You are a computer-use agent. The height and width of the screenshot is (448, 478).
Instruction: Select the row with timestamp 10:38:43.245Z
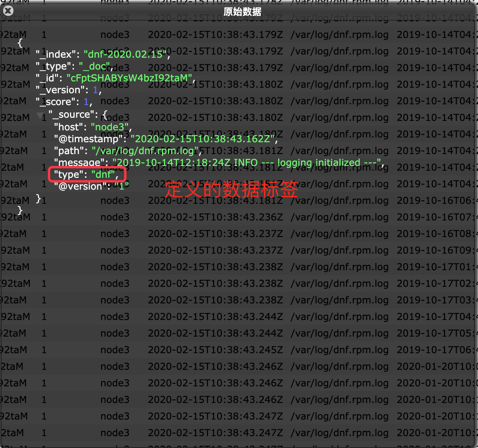pos(215,350)
